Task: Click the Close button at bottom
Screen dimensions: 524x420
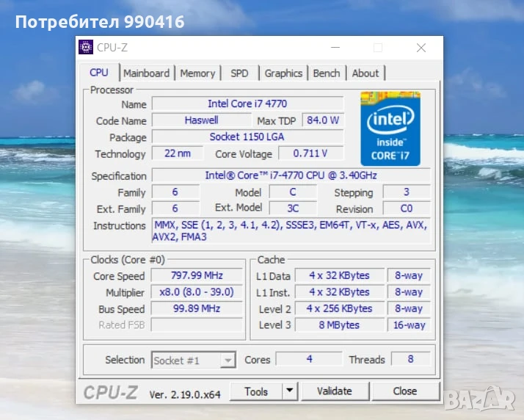Action: [405, 391]
